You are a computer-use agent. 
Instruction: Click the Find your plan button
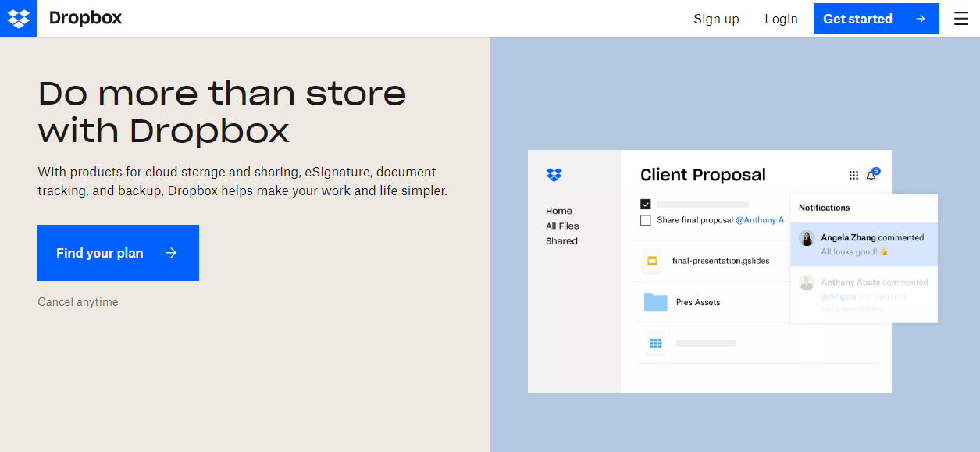118,253
